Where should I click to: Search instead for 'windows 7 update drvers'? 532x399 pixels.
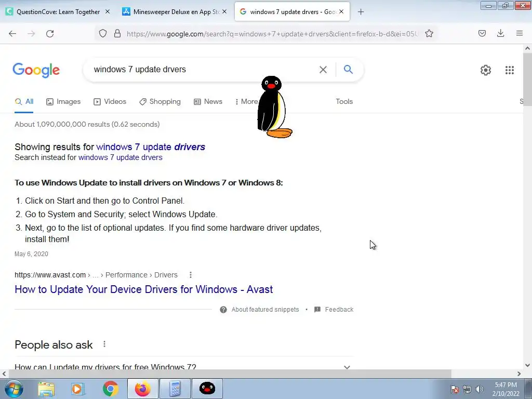coord(121,157)
